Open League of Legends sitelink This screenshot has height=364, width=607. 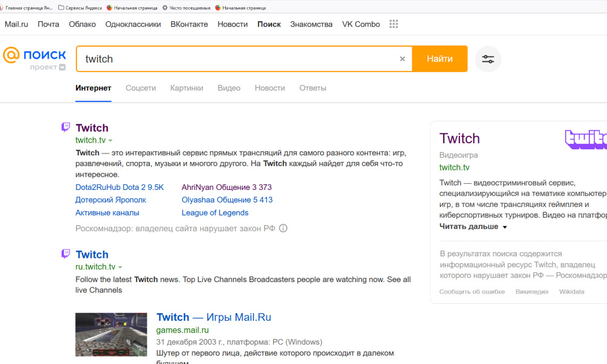(x=215, y=213)
